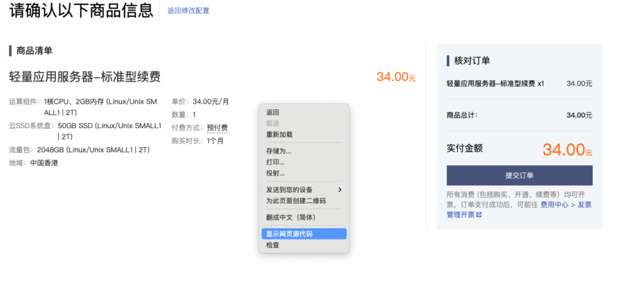Choose 检查 from the context menu
Image resolution: width=644 pixels, height=281 pixels.
click(x=273, y=245)
